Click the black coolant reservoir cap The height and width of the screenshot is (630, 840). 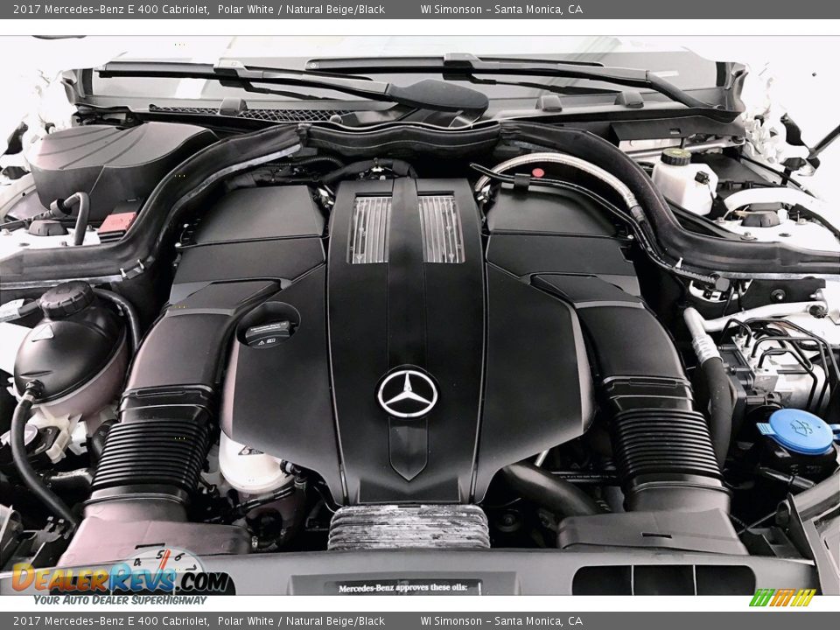(x=67, y=300)
